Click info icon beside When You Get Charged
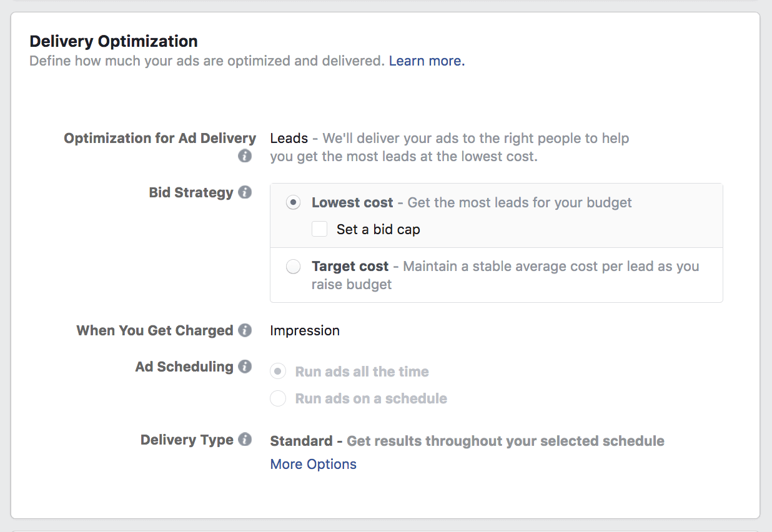 click(x=245, y=330)
